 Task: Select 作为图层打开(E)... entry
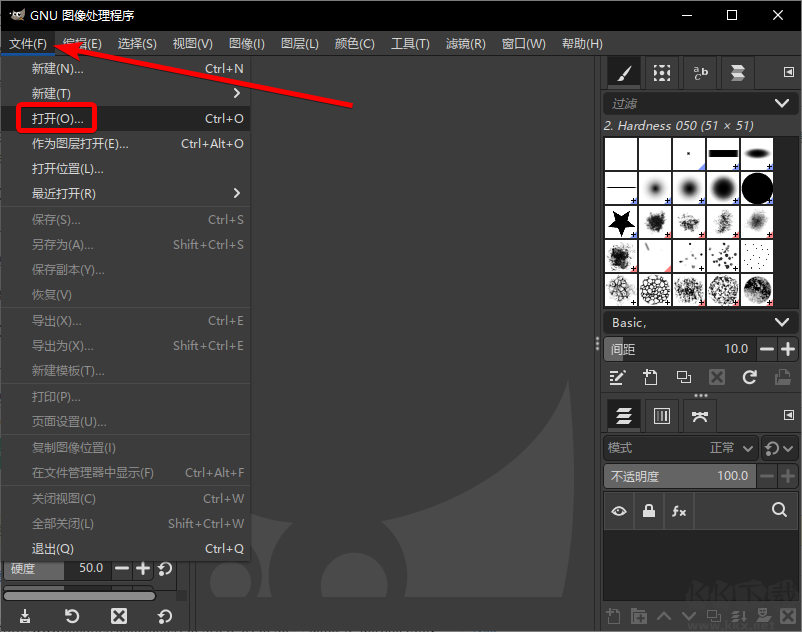(x=125, y=144)
